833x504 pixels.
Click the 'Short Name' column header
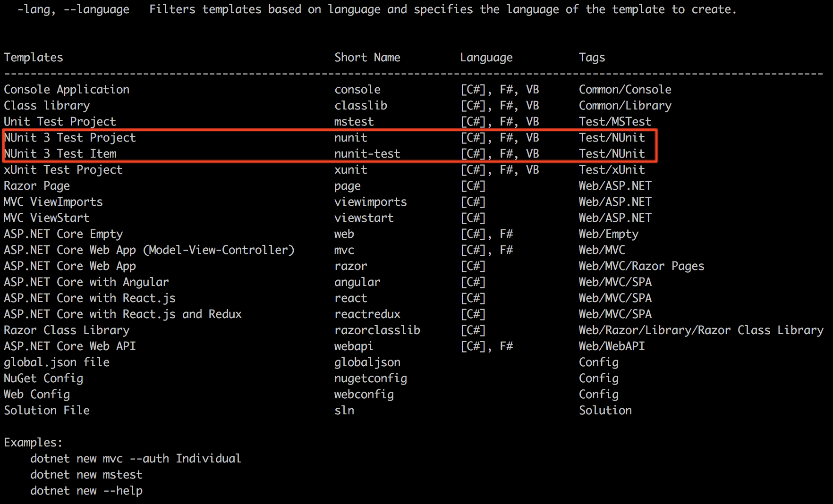(x=367, y=58)
